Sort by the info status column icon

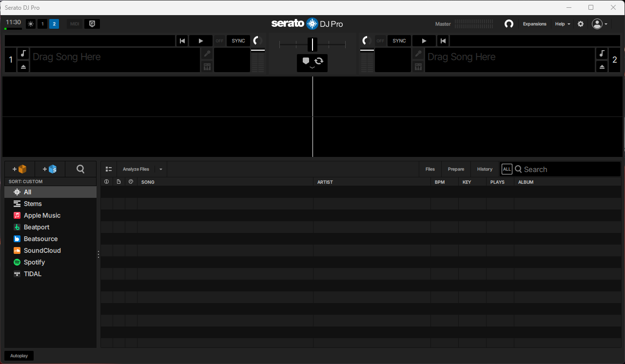tap(107, 182)
